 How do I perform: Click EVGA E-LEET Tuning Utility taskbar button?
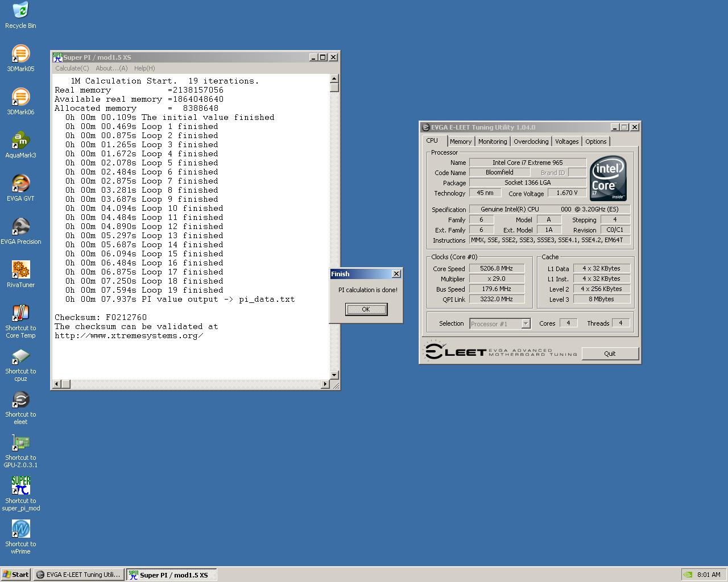[x=78, y=575]
